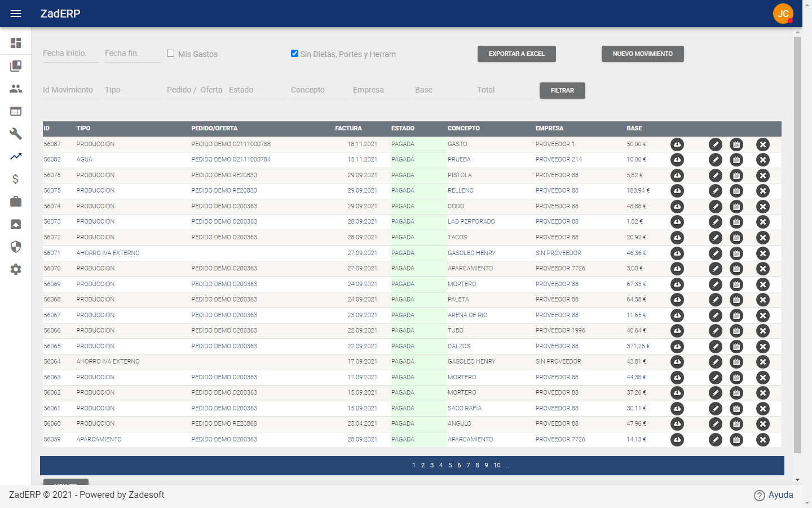The height and width of the screenshot is (508, 812).
Task: Click the ZadERP title in header
Action: pos(60,14)
